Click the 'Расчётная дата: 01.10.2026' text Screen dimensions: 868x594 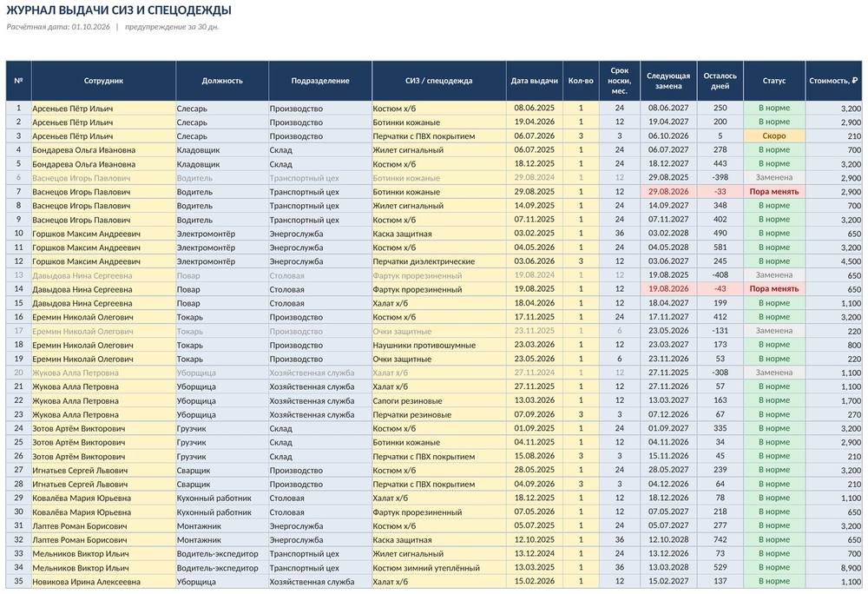(58, 27)
